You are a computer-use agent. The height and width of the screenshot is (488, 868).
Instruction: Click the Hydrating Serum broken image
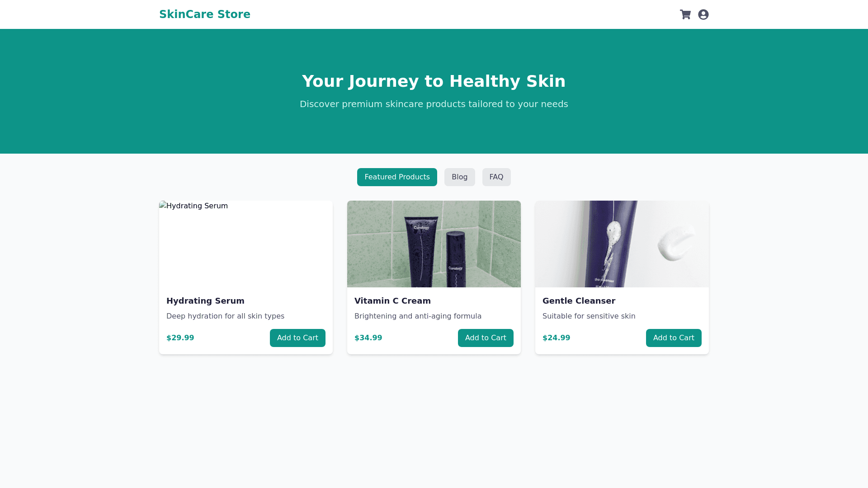click(x=245, y=244)
